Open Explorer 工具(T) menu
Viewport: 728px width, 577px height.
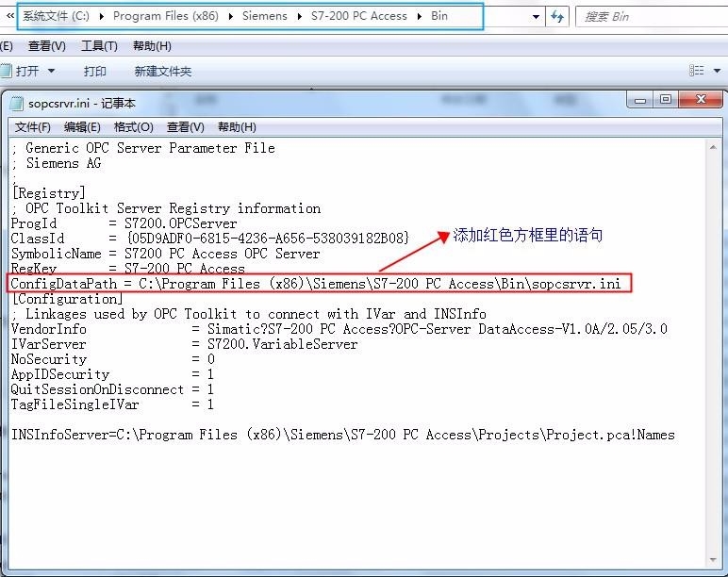pos(99,46)
